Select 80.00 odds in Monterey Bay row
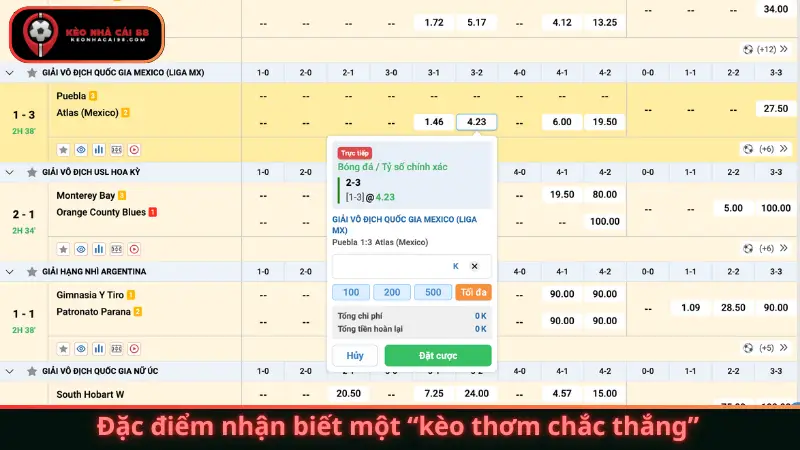The height and width of the screenshot is (450, 800). pos(605,194)
